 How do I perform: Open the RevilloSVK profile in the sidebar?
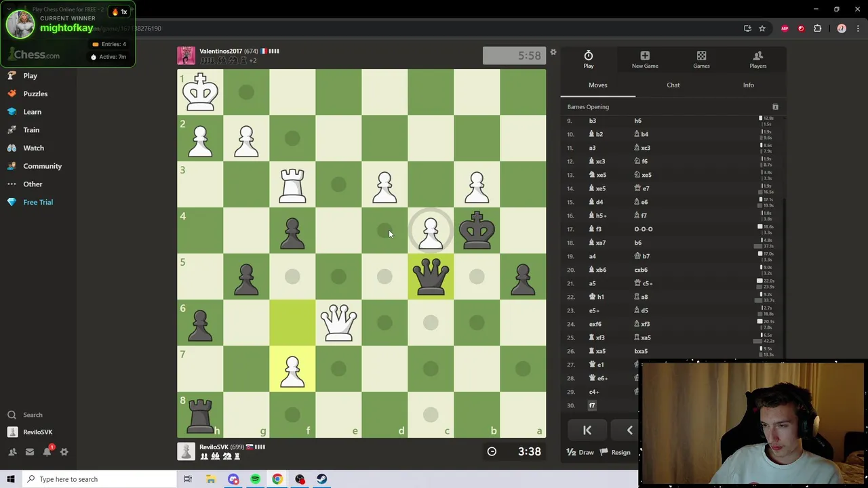click(x=37, y=432)
